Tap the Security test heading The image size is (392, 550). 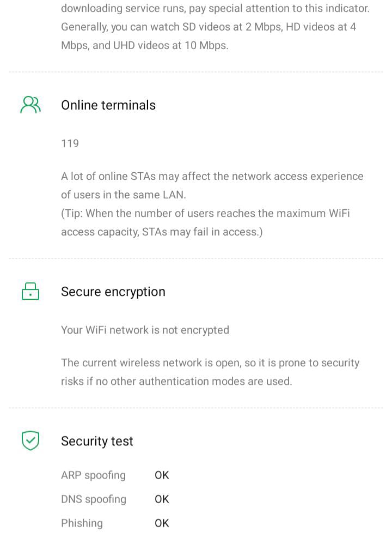97,441
